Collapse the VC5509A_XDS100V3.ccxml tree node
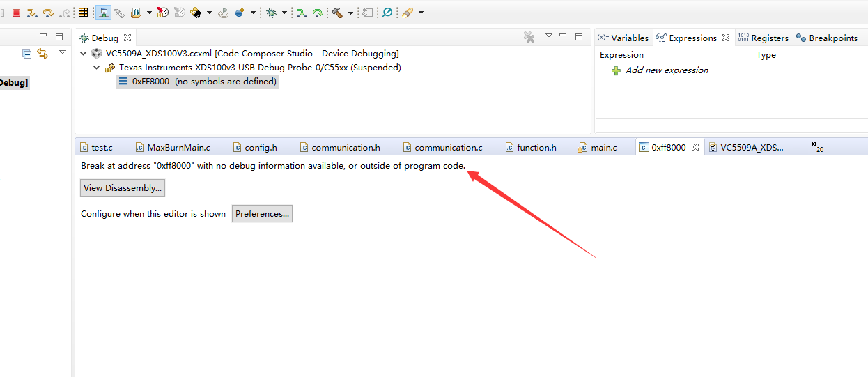The image size is (868, 377). [x=84, y=53]
